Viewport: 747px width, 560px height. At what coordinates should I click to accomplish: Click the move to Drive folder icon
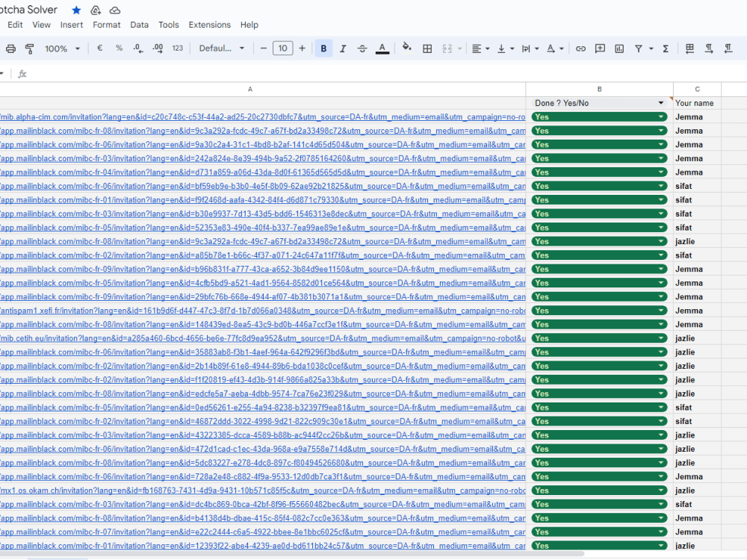tap(96, 10)
